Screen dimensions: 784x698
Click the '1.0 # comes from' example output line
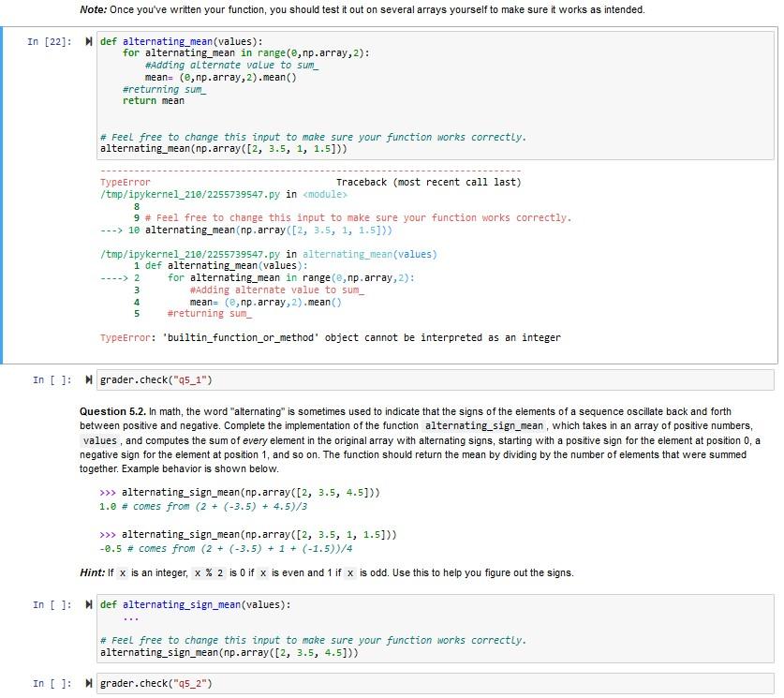(x=203, y=507)
